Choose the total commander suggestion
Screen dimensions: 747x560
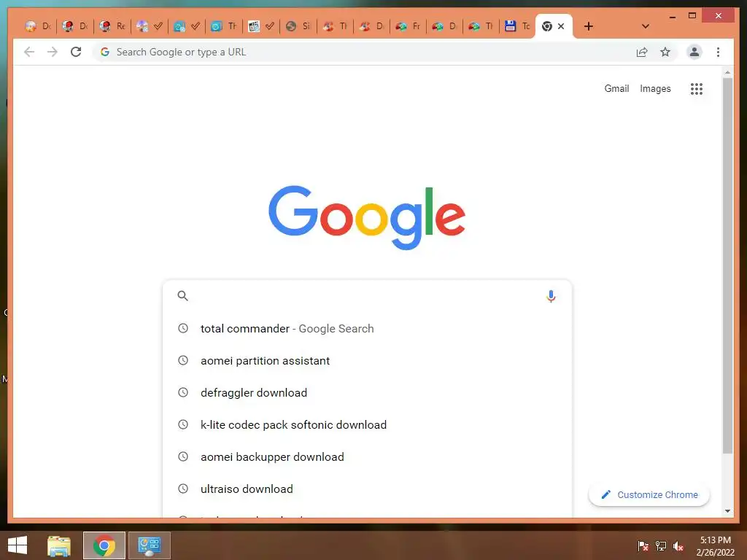coord(367,329)
